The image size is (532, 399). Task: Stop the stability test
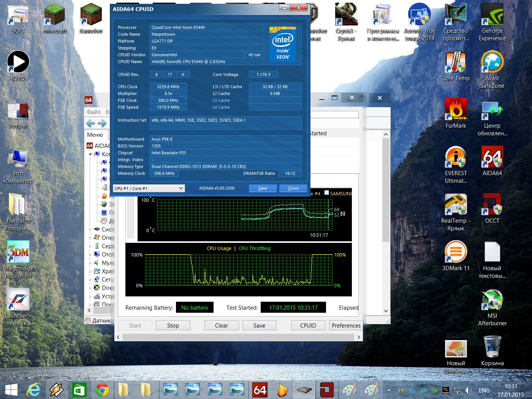[x=173, y=325]
